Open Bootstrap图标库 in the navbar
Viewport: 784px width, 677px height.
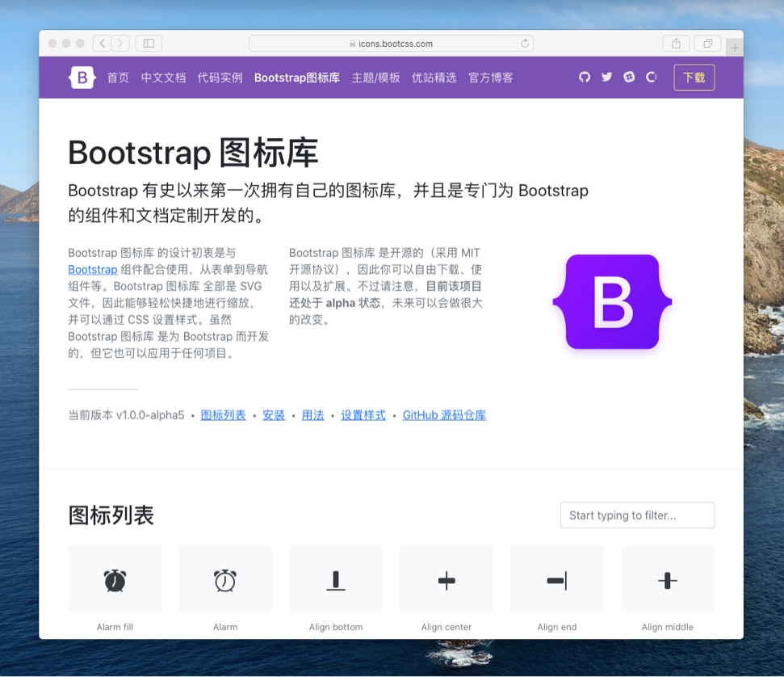point(297,78)
